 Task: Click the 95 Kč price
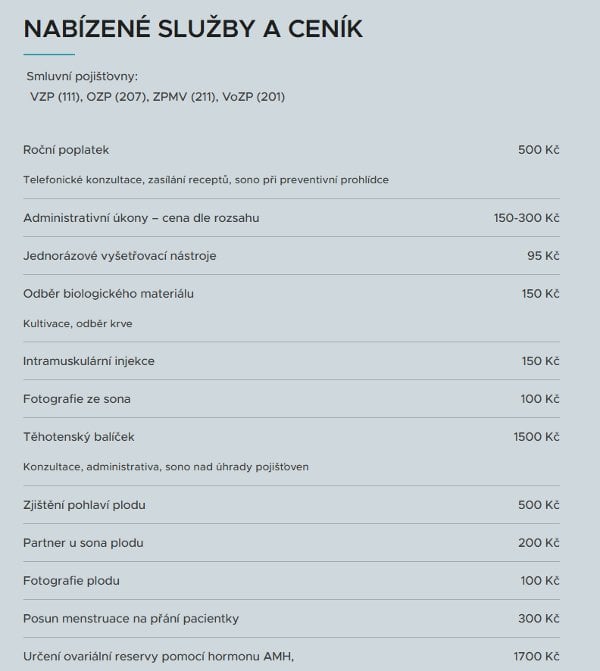coord(543,256)
